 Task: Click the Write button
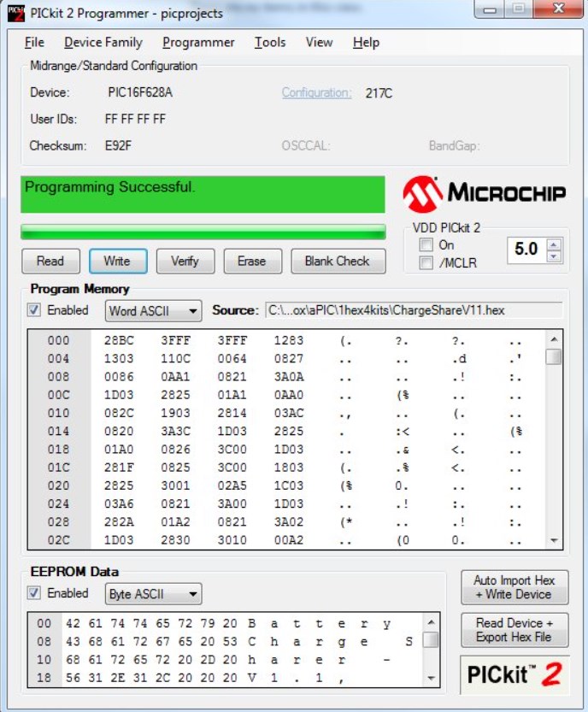pyautogui.click(x=118, y=261)
